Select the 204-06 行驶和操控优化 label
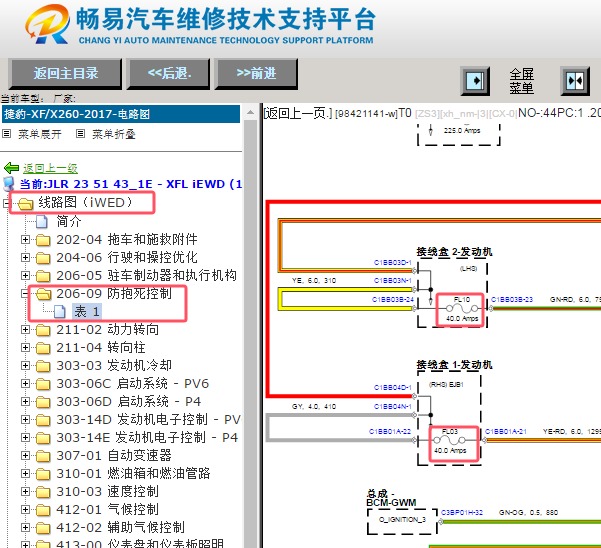This screenshot has height=548, width=601. 127,258
